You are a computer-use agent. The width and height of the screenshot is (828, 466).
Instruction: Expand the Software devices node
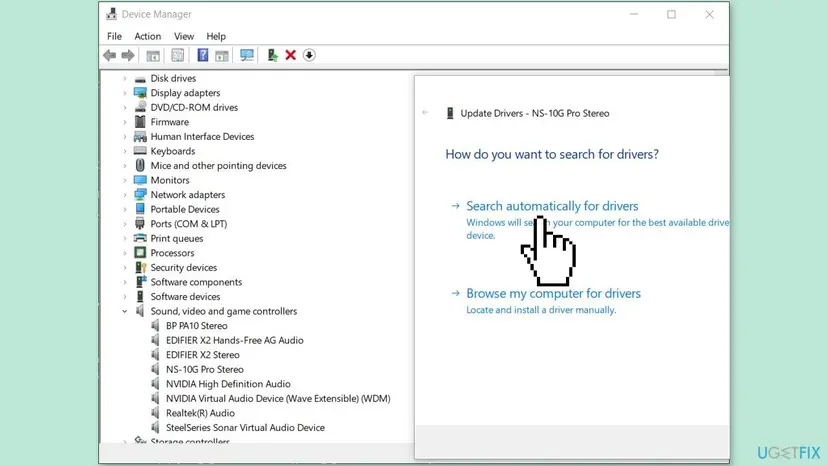click(x=125, y=296)
